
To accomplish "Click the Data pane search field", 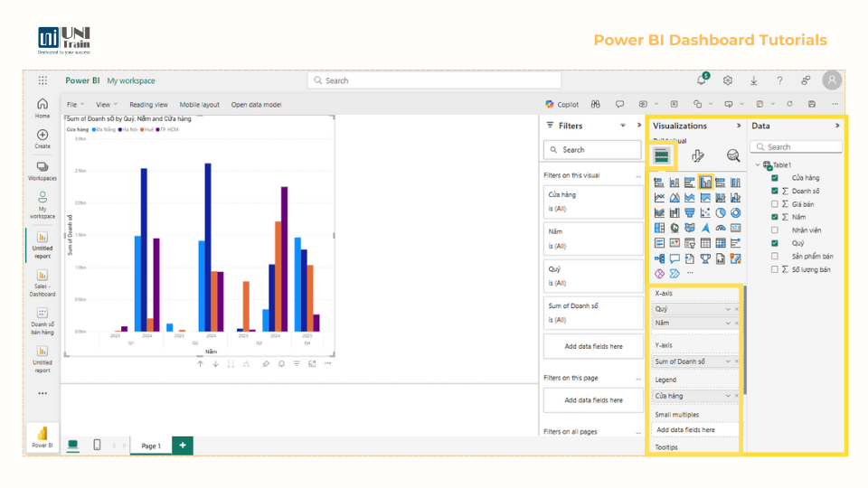I will 796,146.
